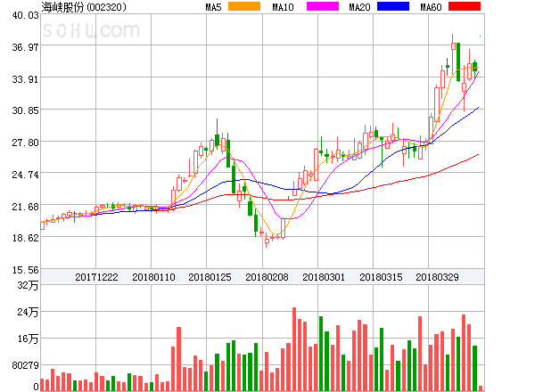Image resolution: width=535 pixels, height=392 pixels.
Task: Click the 24万 volume axis label
Action: point(28,312)
